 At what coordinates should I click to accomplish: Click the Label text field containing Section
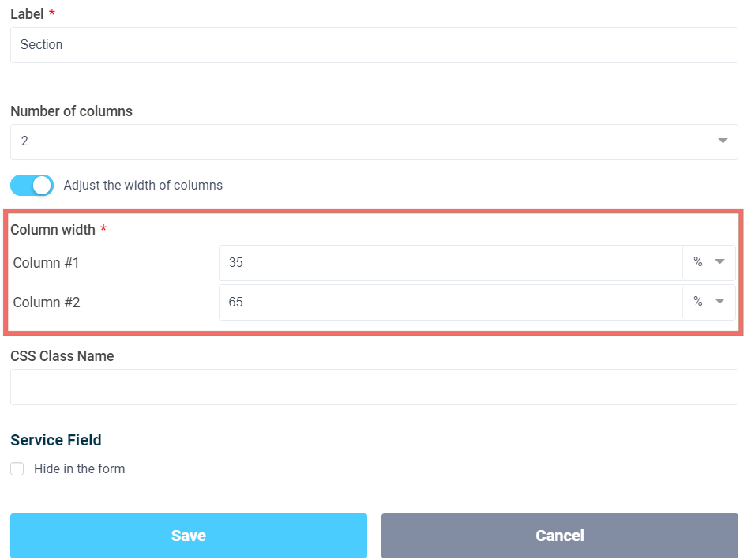tap(373, 45)
